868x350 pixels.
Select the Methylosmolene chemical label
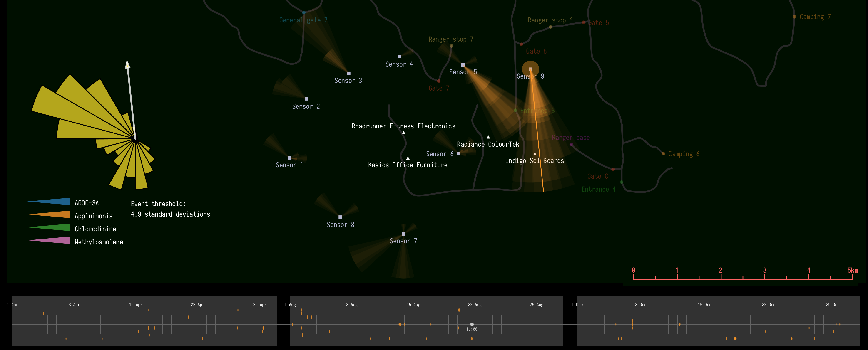(99, 242)
